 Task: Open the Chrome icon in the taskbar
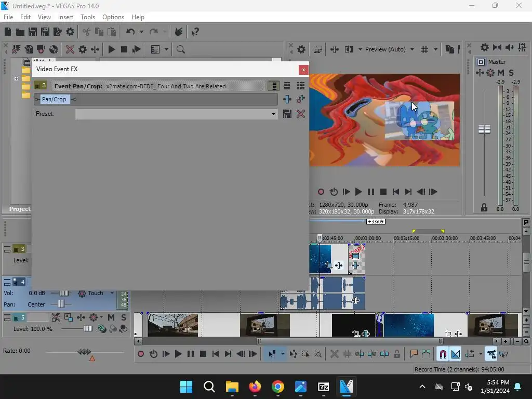[278, 387]
